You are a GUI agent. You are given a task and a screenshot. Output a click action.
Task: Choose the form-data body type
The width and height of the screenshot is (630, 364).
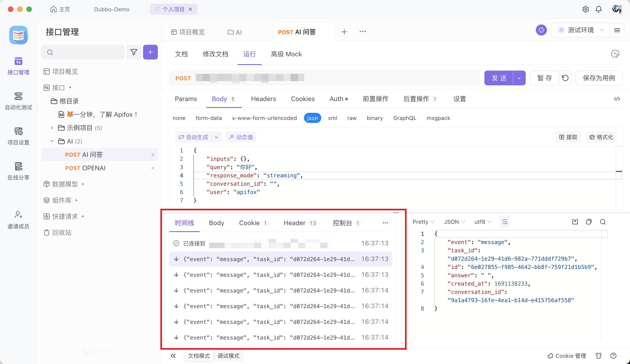click(x=209, y=118)
